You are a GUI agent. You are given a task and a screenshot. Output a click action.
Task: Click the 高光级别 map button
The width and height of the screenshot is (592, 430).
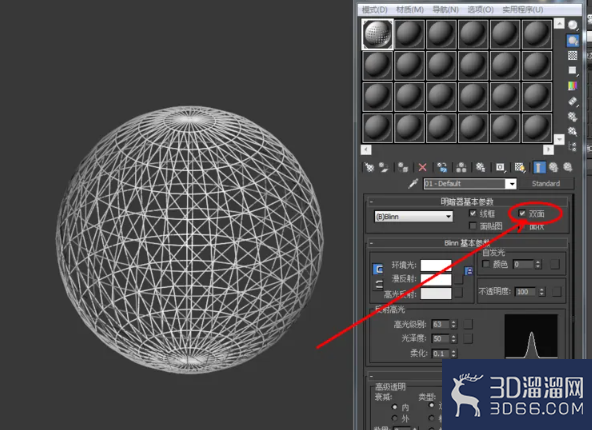(x=468, y=324)
